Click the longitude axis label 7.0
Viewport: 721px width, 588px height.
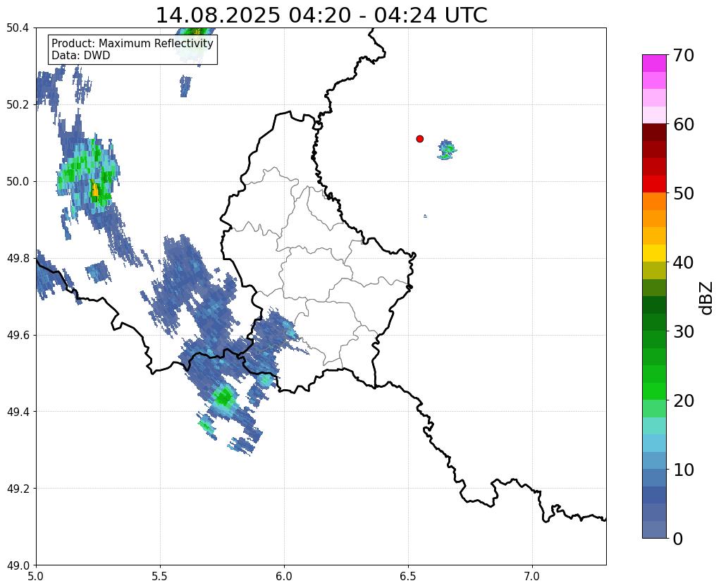point(532,577)
